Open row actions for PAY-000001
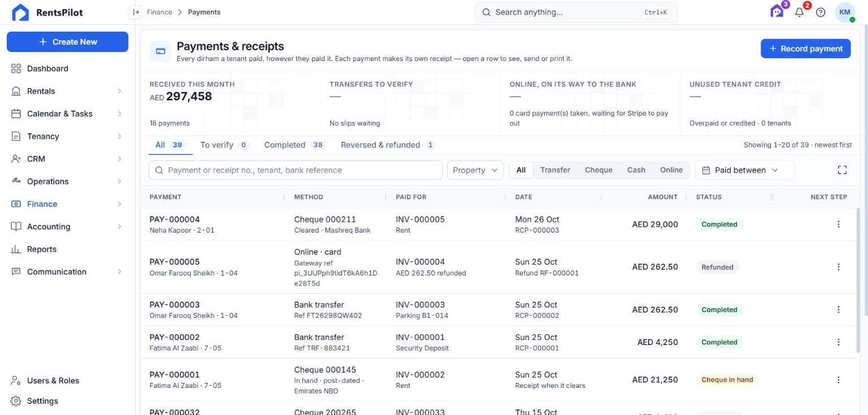868x415 pixels. [x=838, y=379]
